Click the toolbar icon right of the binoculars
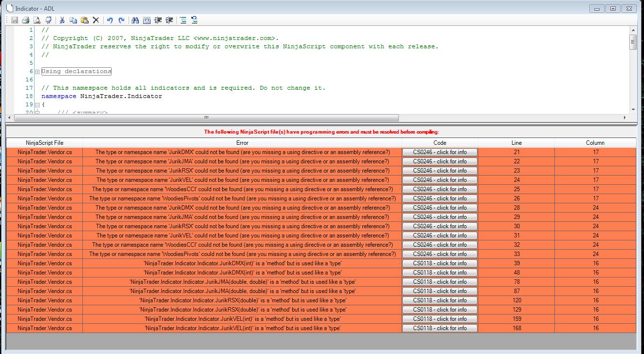Viewport: 644px width, 354px height. [147, 20]
